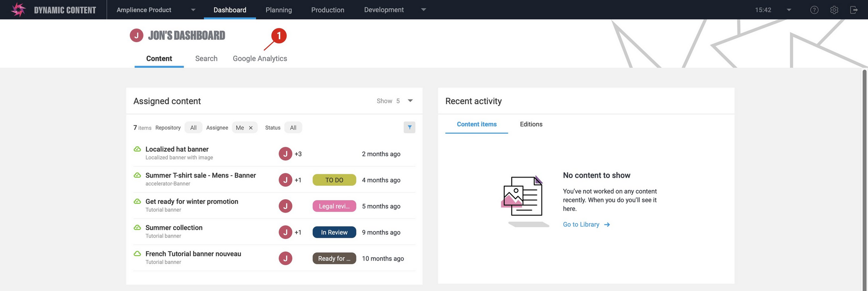Open the Google Analytics tab

click(260, 59)
